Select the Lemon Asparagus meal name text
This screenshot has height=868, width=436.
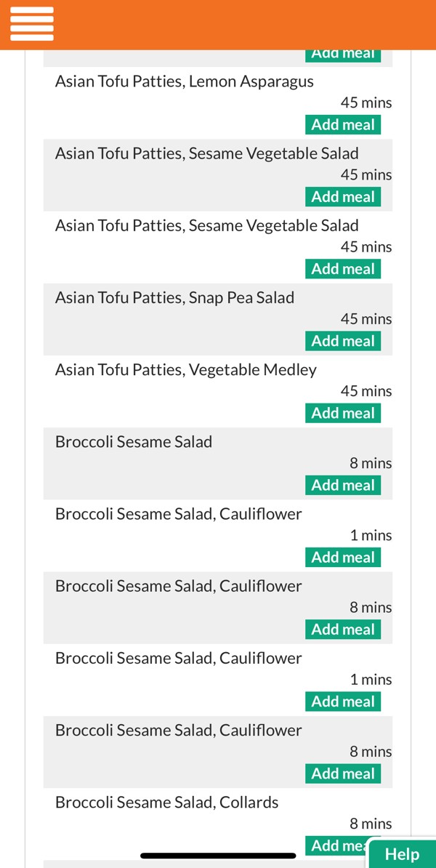tap(183, 81)
